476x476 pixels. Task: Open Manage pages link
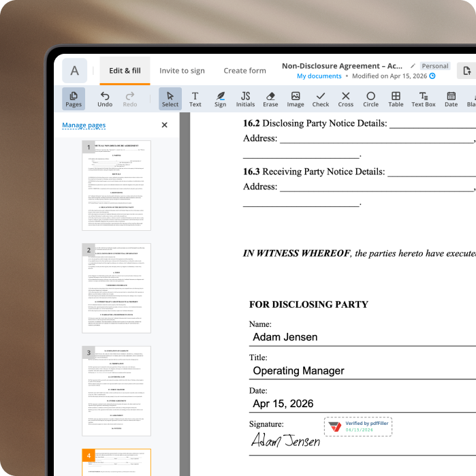pos(84,125)
